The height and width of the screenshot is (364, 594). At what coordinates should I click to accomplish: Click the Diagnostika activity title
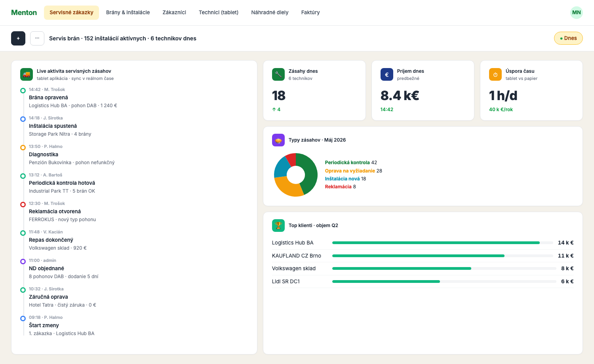click(44, 155)
